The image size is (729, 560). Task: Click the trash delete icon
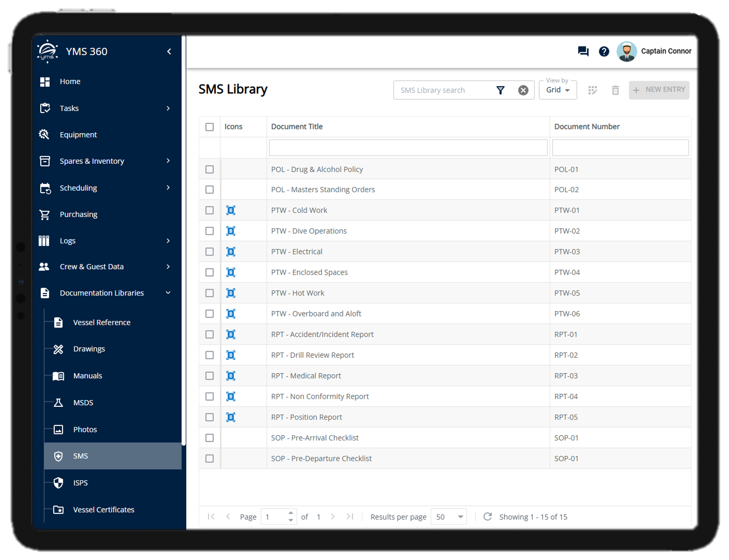click(615, 90)
